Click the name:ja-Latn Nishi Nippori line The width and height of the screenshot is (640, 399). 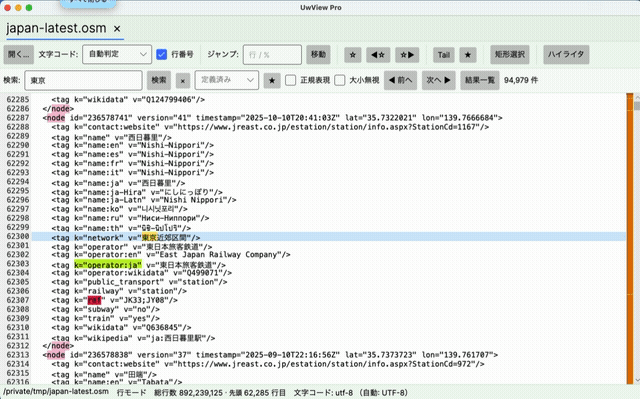coord(144,200)
